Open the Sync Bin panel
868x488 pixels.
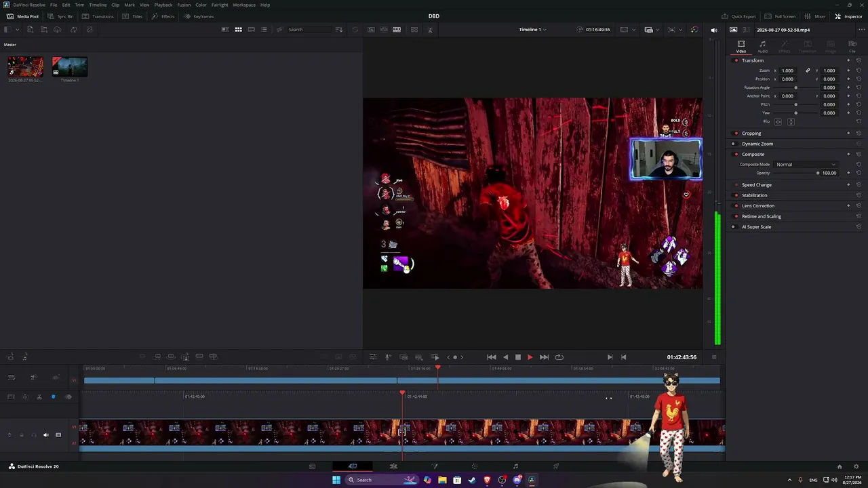tap(60, 16)
